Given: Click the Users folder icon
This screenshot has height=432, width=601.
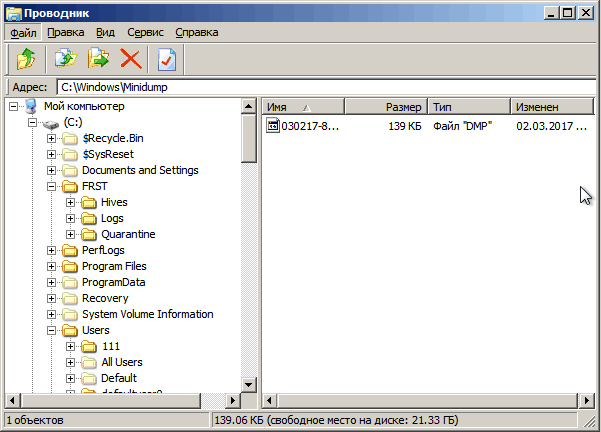Looking at the screenshot, I should [70, 330].
